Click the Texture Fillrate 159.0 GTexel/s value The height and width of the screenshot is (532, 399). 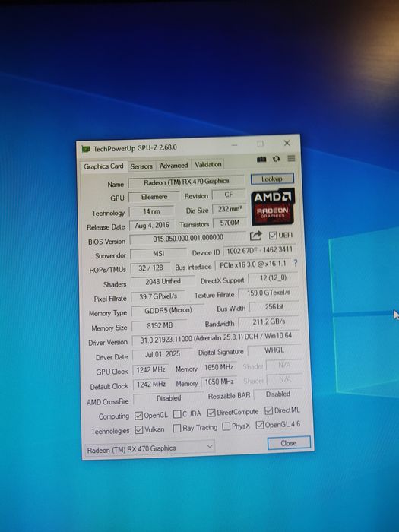pyautogui.click(x=268, y=293)
